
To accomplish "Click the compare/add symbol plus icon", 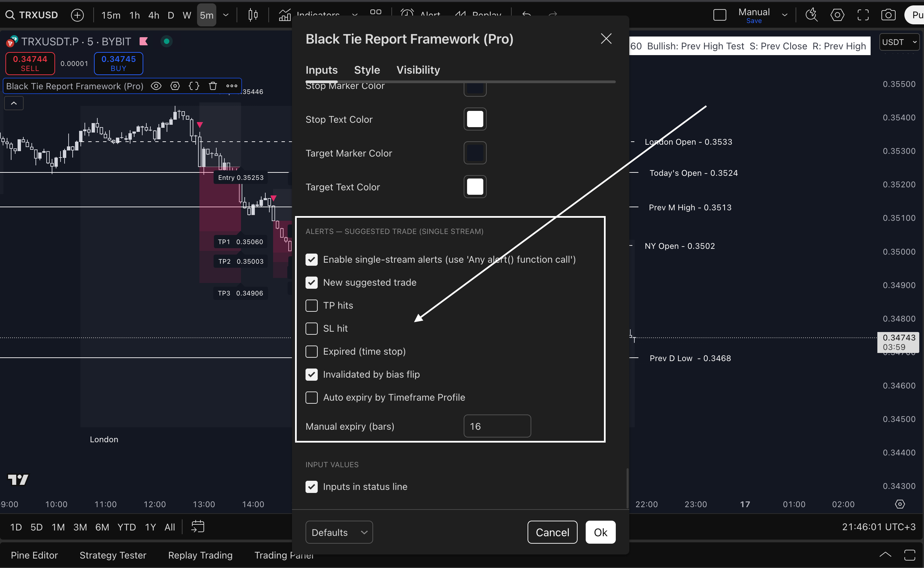I will point(77,15).
